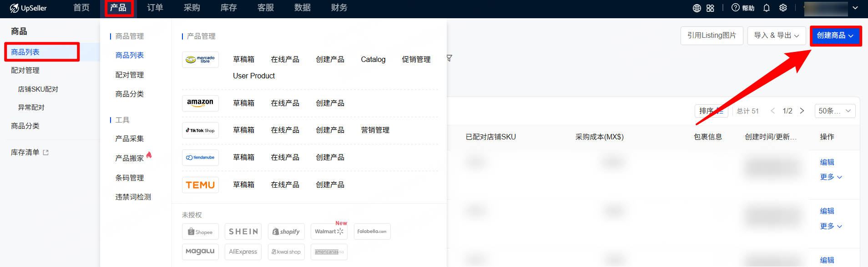The height and width of the screenshot is (267, 868).
Task: Open the language globe icon
Action: [697, 8]
